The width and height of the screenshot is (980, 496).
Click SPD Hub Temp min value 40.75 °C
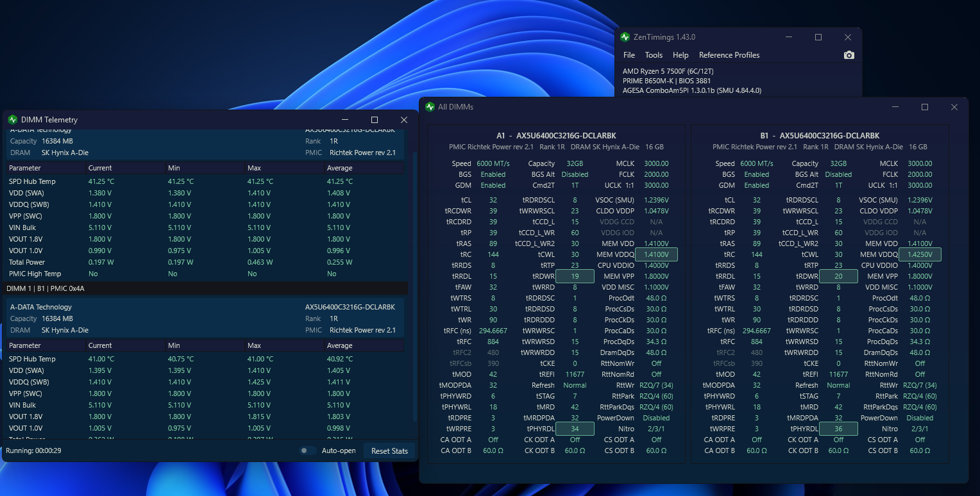point(181,359)
